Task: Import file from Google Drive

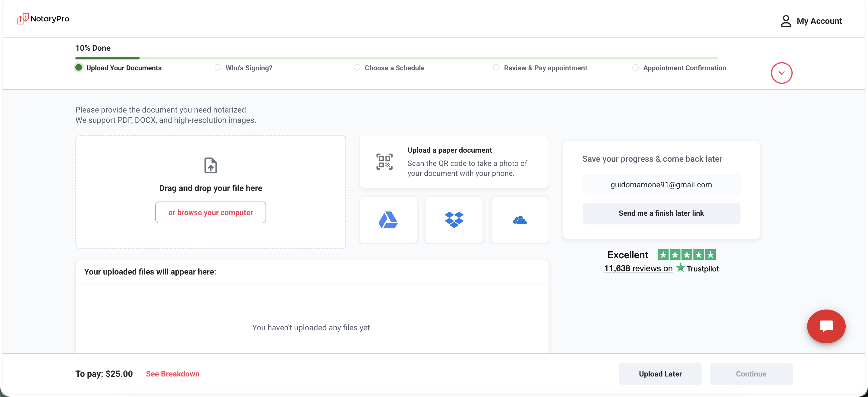Action: click(388, 220)
